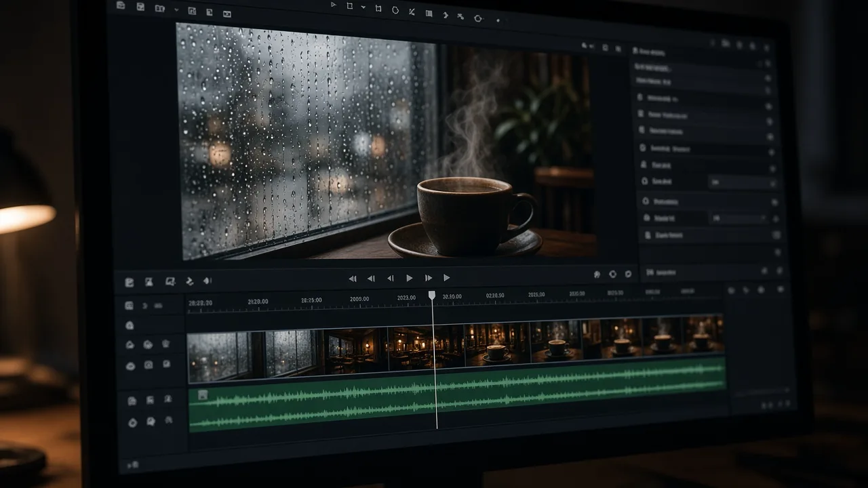The height and width of the screenshot is (488, 868).
Task: Click the circle icon below the preview's right edge
Action: (612, 274)
